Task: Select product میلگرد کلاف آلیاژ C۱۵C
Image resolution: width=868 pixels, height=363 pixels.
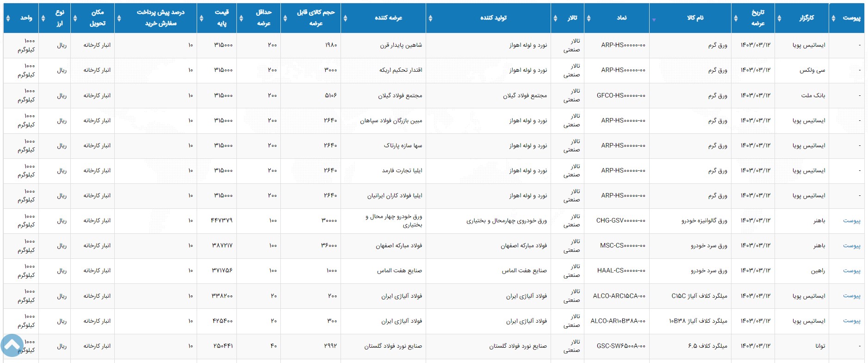Action: coord(700,295)
